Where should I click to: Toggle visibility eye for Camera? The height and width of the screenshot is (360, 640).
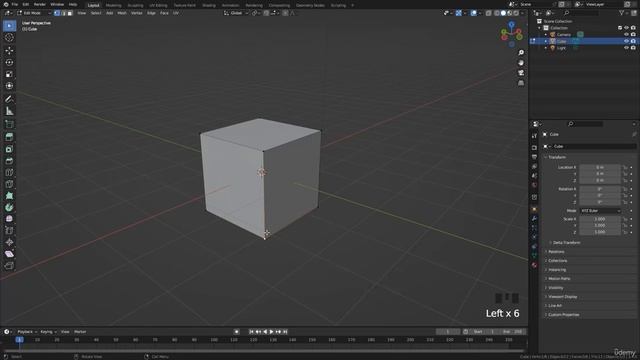click(x=626, y=35)
